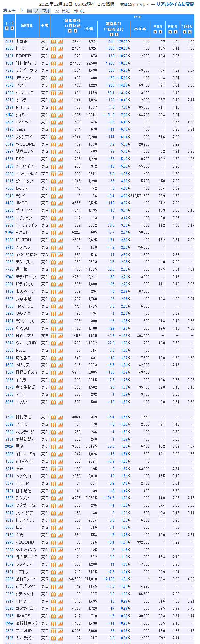
Task: Click the up arrow under 11日終値比 header
Action: (111, 34)
